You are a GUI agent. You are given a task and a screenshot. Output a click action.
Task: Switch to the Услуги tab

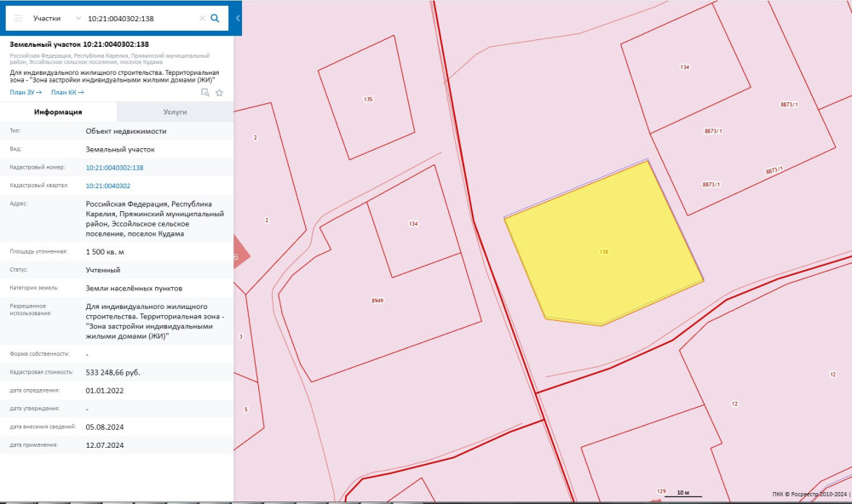175,112
